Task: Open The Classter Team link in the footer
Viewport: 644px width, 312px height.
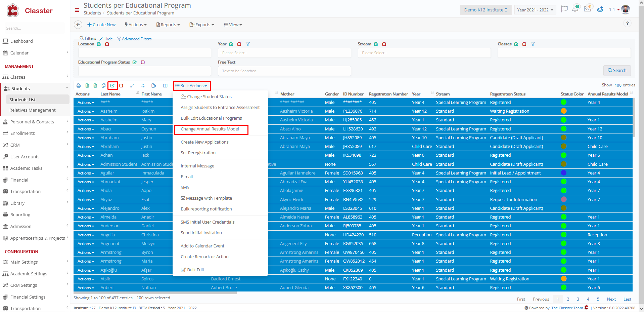Action: tap(567, 308)
